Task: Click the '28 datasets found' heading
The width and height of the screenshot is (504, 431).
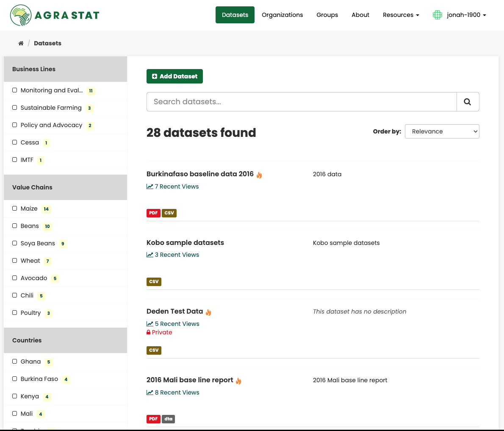Action: pyautogui.click(x=201, y=133)
